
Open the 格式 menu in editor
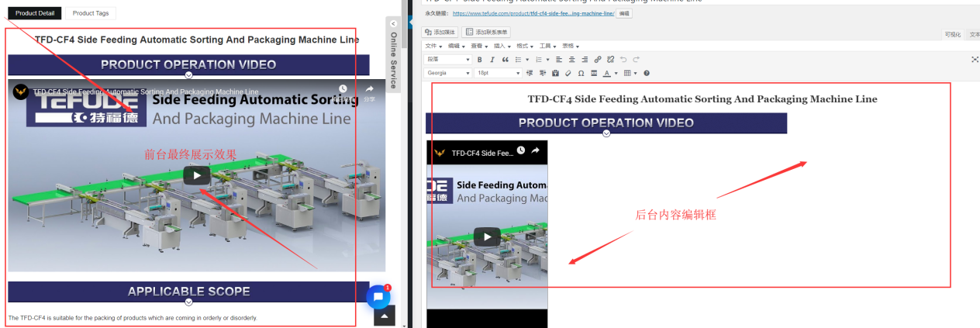click(x=525, y=47)
